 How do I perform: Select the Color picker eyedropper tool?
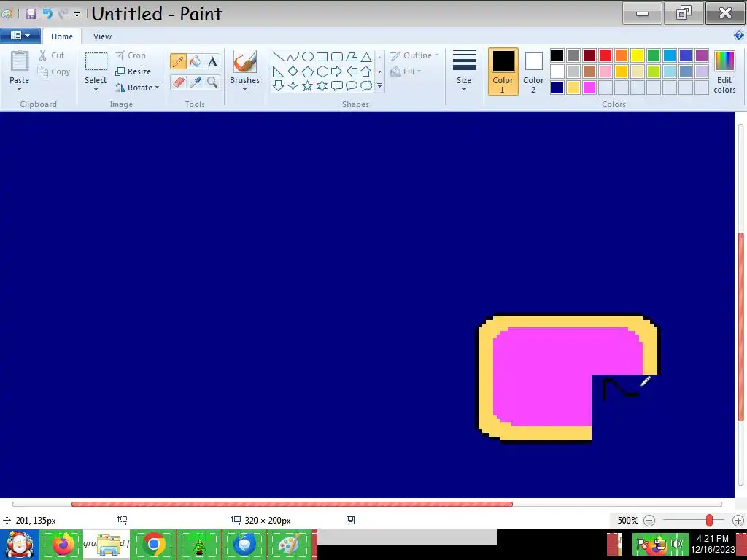[x=196, y=82]
